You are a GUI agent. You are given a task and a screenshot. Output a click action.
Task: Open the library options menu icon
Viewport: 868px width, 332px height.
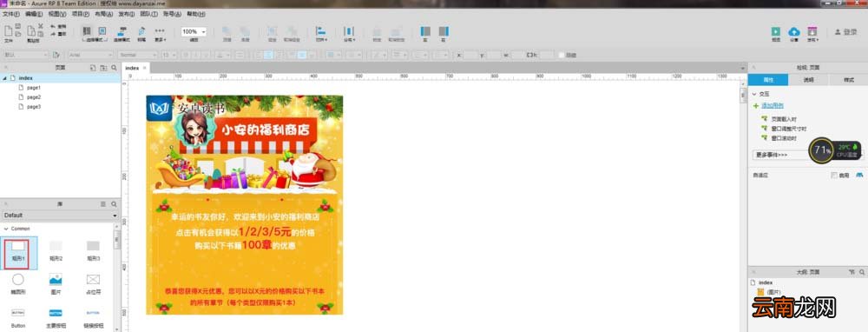click(x=103, y=204)
